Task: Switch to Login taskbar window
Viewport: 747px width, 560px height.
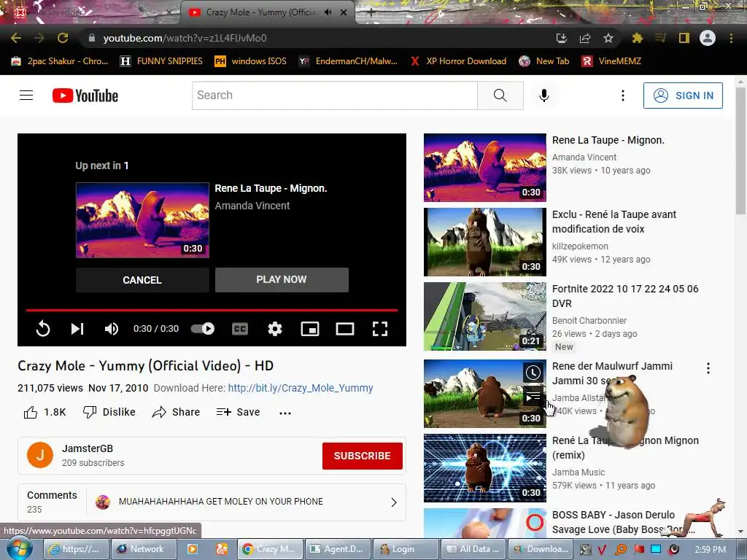Action: (406, 549)
